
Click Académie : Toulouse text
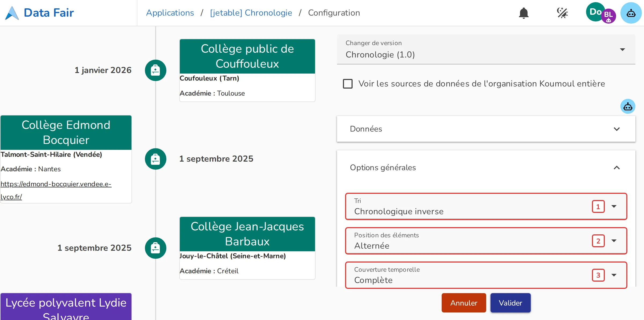pyautogui.click(x=212, y=93)
